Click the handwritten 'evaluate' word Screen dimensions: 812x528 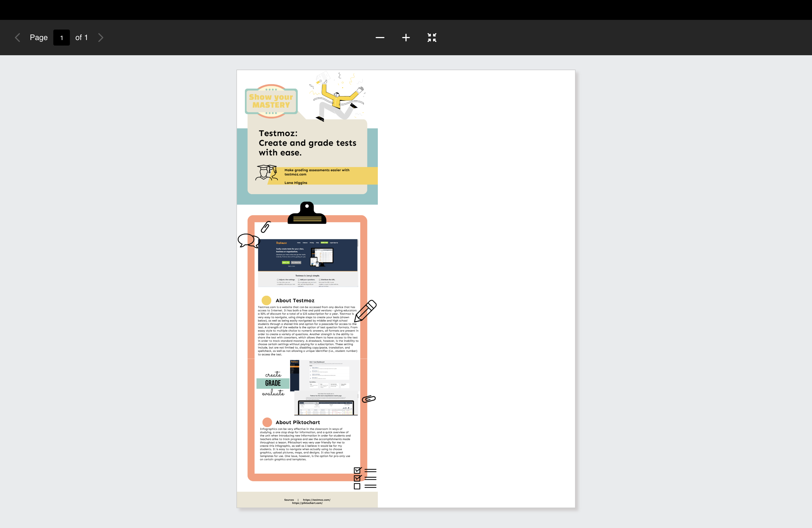(273, 393)
